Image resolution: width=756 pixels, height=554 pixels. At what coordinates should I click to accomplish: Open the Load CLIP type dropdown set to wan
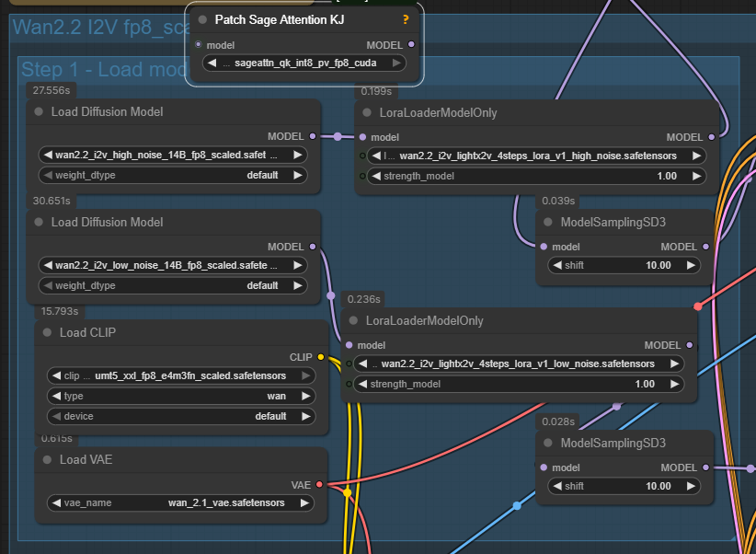pos(181,397)
